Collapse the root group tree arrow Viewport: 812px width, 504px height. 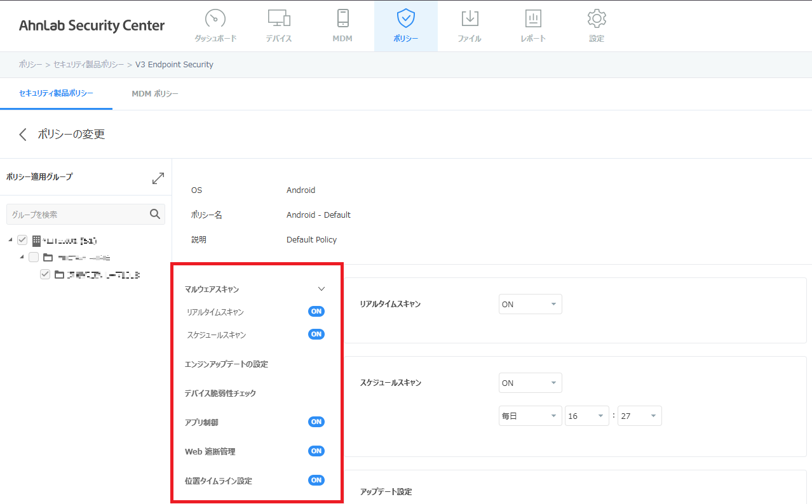[x=11, y=240]
